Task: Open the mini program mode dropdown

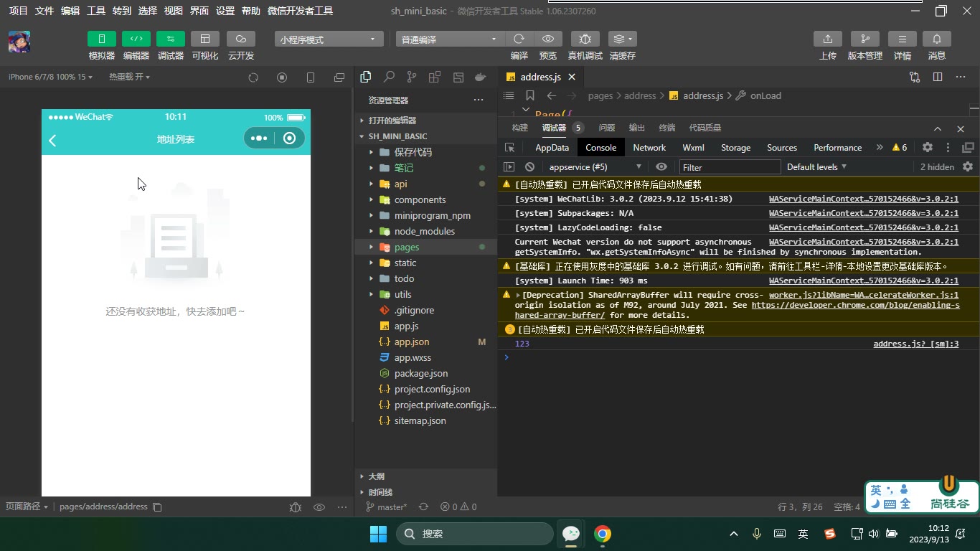Action: coord(329,39)
